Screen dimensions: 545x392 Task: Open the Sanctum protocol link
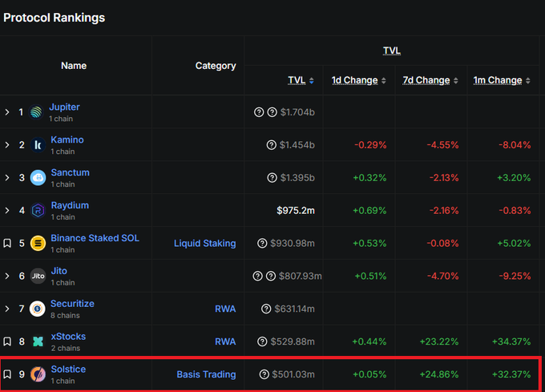tap(71, 172)
